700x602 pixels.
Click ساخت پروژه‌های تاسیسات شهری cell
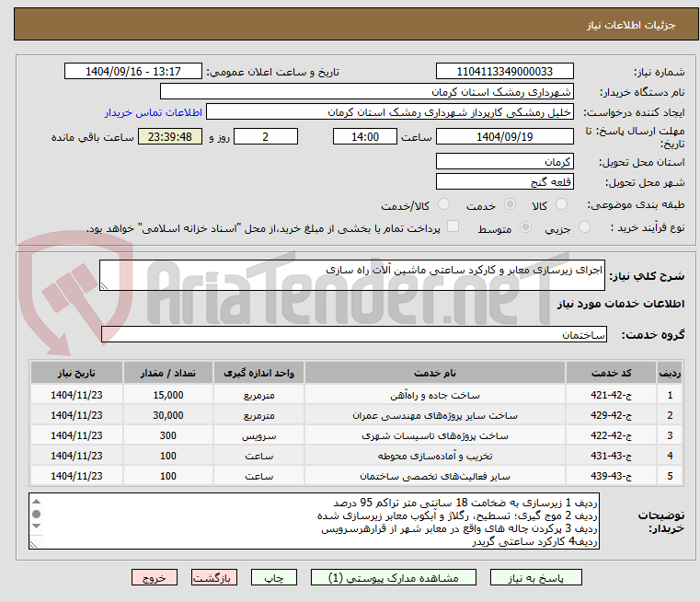pyautogui.click(x=435, y=435)
